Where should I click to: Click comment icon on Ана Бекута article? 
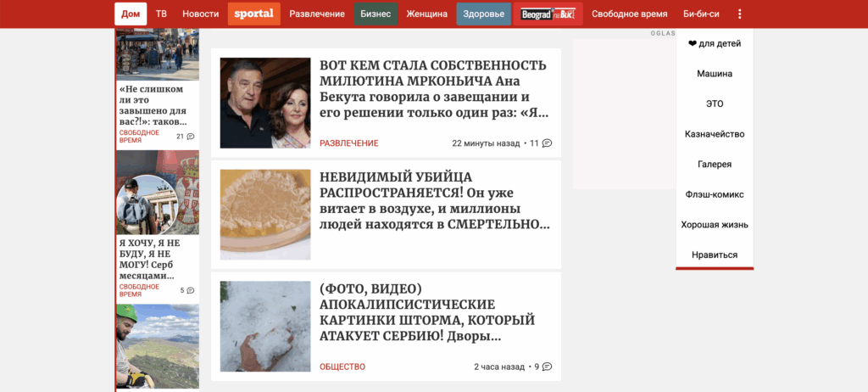tap(547, 143)
